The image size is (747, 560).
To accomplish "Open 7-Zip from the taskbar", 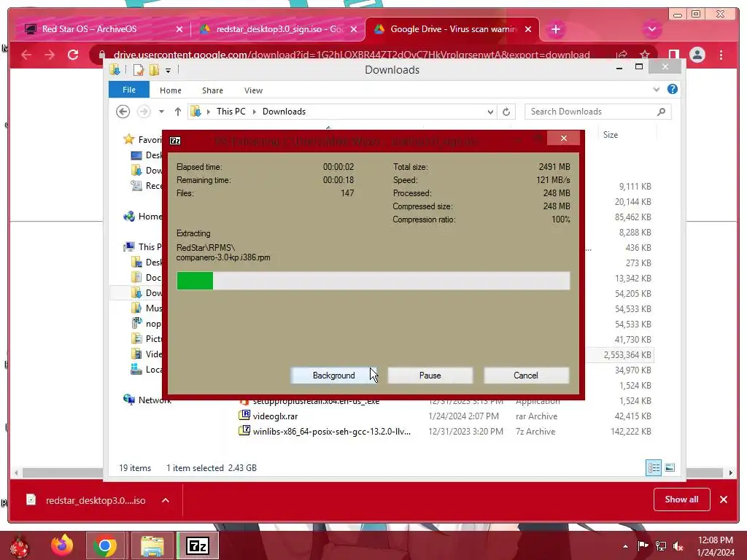I will (x=198, y=545).
